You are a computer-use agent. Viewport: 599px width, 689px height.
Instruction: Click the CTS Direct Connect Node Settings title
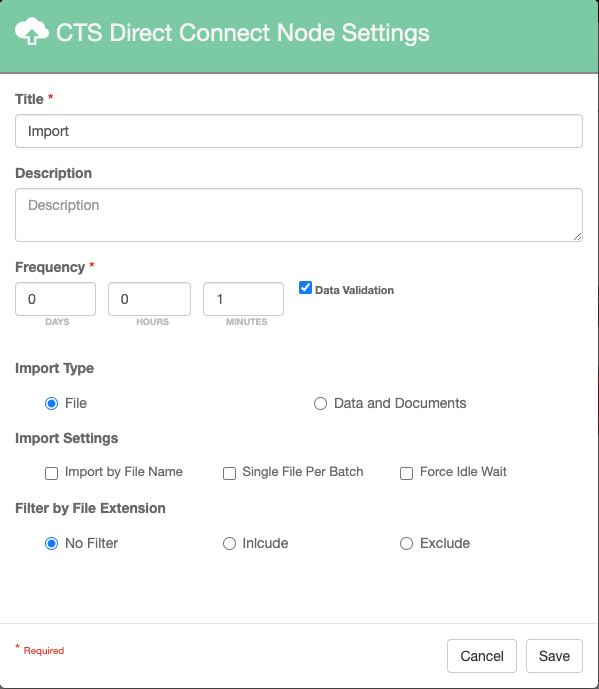click(243, 33)
